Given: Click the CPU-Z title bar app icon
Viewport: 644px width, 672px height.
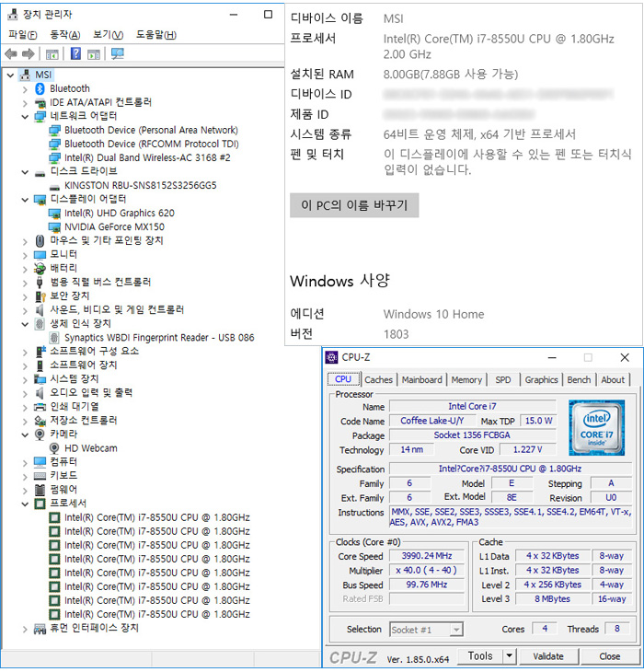Looking at the screenshot, I should coord(331,357).
